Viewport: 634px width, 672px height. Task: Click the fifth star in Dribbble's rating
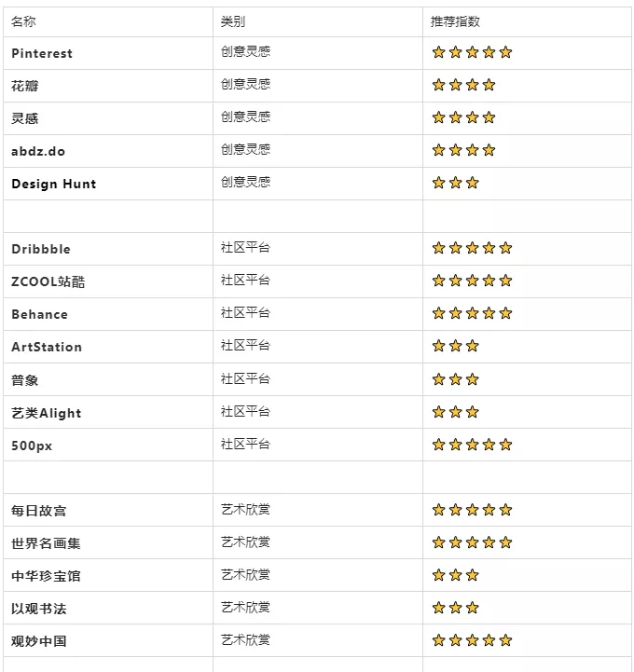pyautogui.click(x=506, y=248)
